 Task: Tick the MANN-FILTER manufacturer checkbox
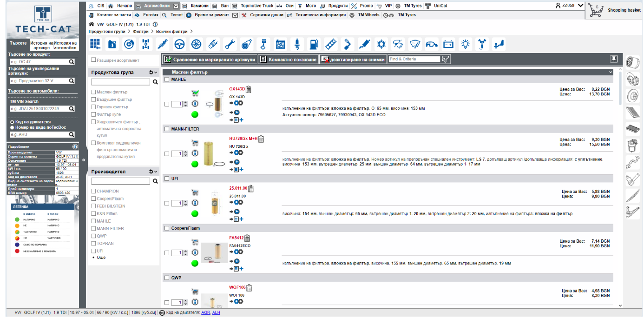point(94,228)
